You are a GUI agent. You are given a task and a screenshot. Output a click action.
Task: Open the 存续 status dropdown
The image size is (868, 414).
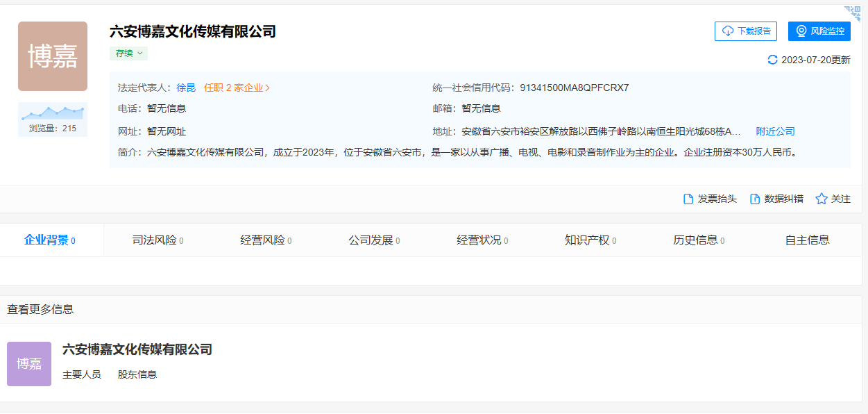pyautogui.click(x=128, y=53)
